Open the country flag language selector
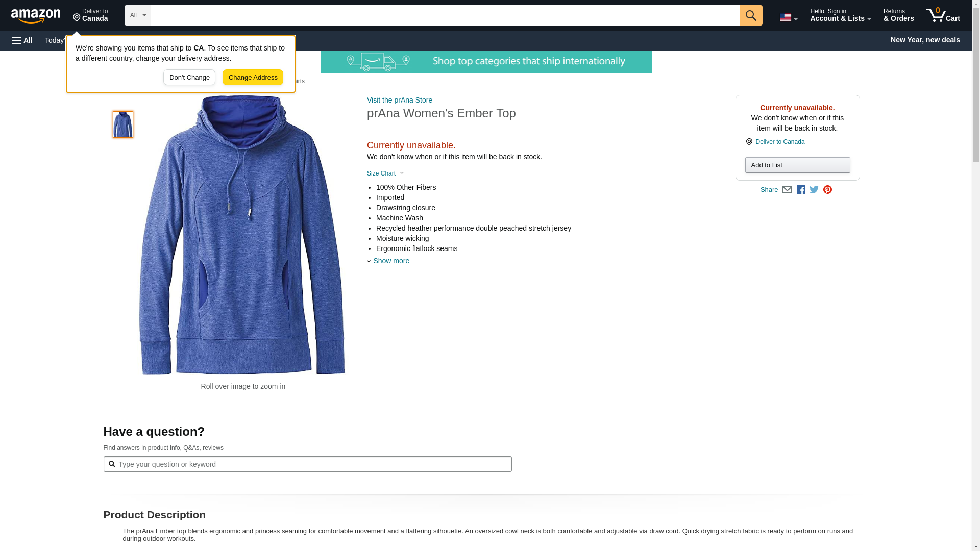Viewport: 980px width, 551px height. (788, 17)
